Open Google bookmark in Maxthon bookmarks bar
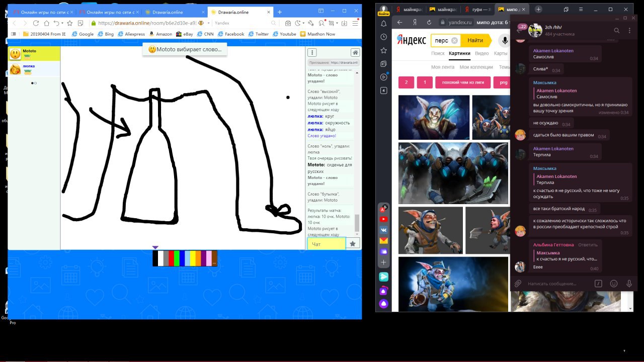This screenshot has width=644, height=362. click(x=83, y=34)
